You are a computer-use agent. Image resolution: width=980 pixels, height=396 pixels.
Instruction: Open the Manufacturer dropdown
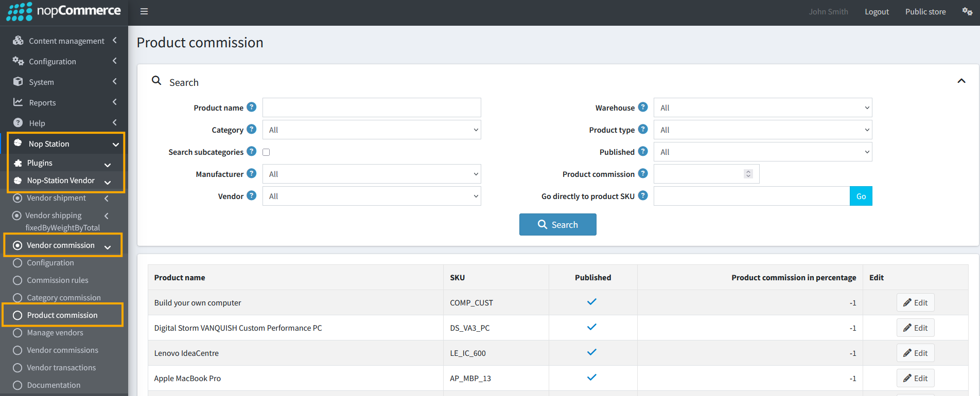pos(372,174)
